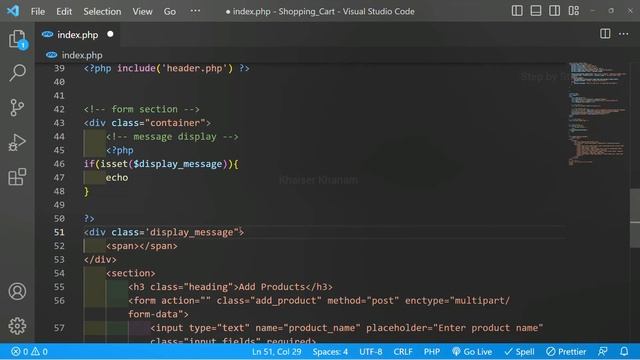Click the <section> tag on line 54
This screenshot has width=640, height=360.
[x=131, y=273]
